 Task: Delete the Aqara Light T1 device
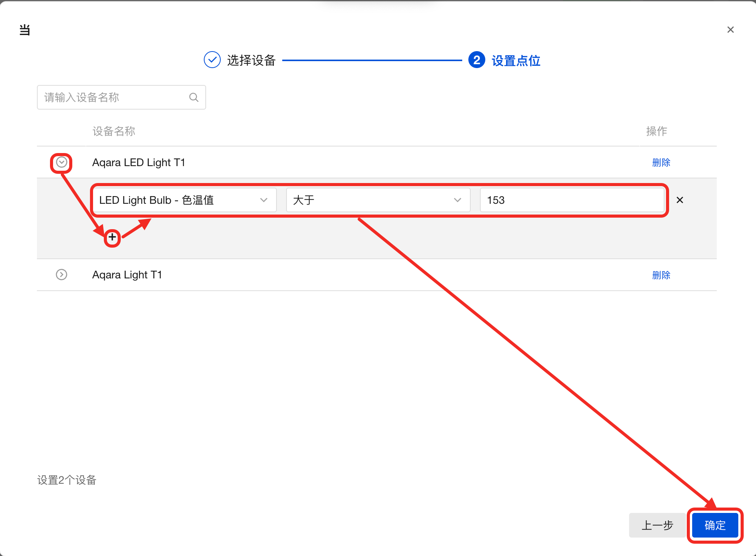661,275
